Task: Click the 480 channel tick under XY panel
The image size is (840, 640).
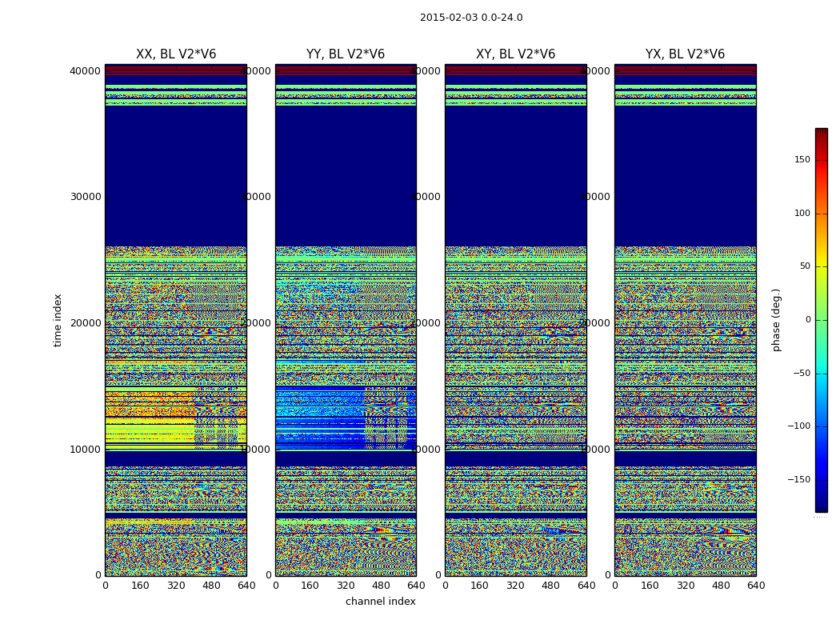Action: point(550,586)
